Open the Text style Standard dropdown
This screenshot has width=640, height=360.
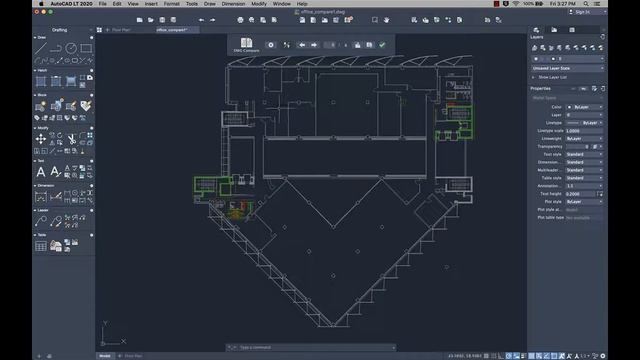click(x=584, y=154)
